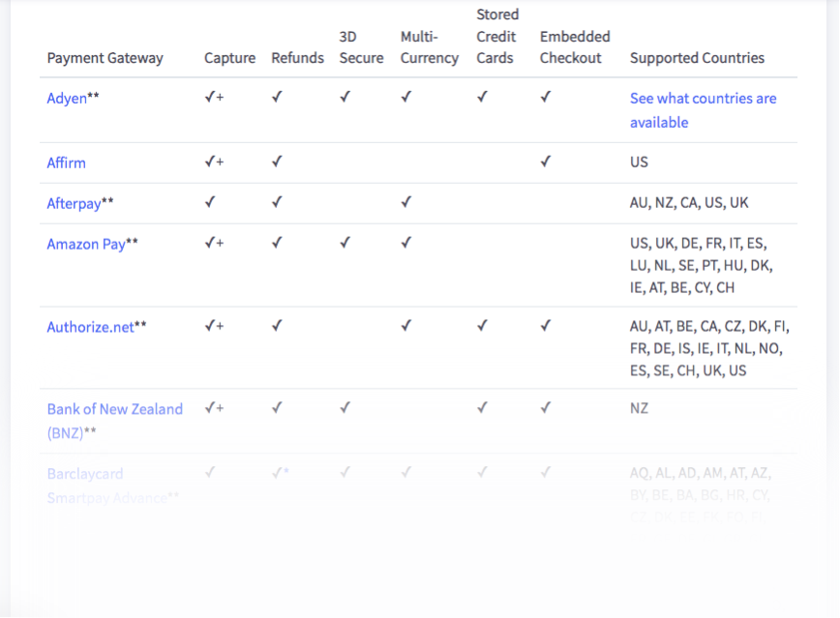The width and height of the screenshot is (840, 618).
Task: Click the Authorize.net Embedded Checkout checkmark
Action: [x=546, y=326]
